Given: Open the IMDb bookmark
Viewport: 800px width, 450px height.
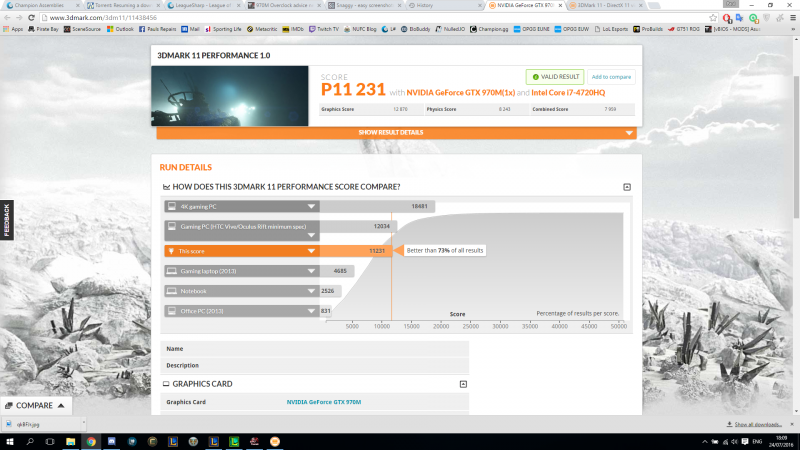Looking at the screenshot, I should coord(293,29).
